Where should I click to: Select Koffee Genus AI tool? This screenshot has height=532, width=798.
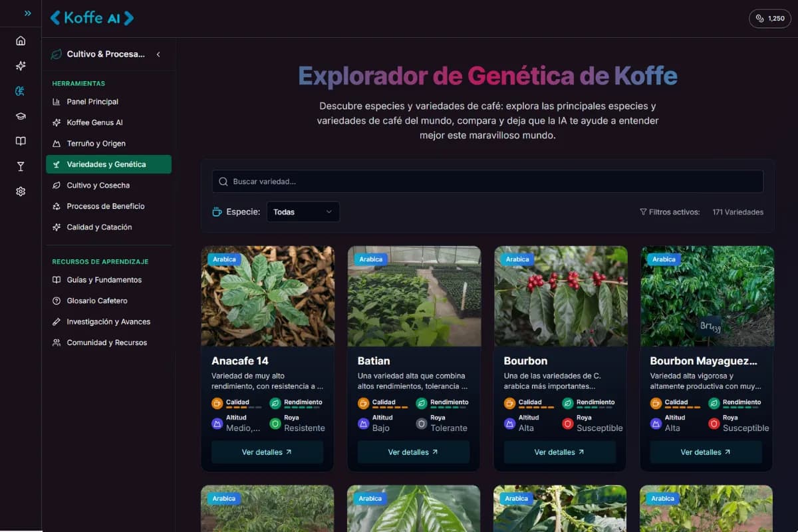click(x=95, y=122)
